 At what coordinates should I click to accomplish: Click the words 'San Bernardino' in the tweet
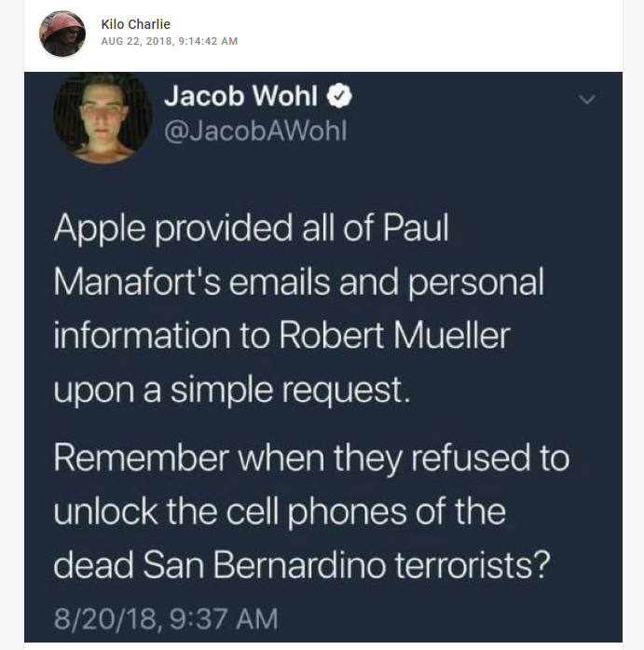point(265,565)
